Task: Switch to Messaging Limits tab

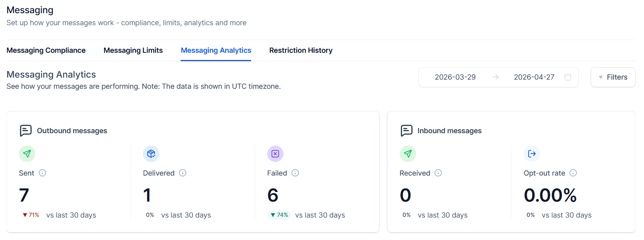Action: tap(133, 50)
